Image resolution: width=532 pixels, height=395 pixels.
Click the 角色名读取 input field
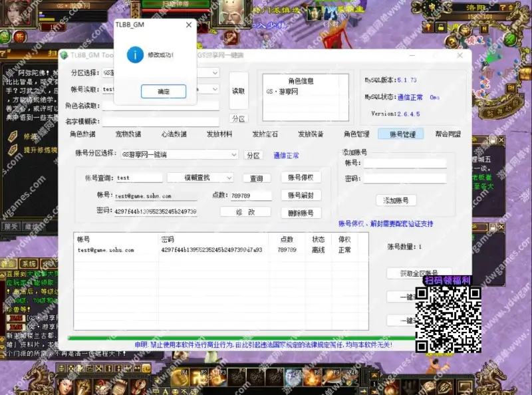coord(161,106)
